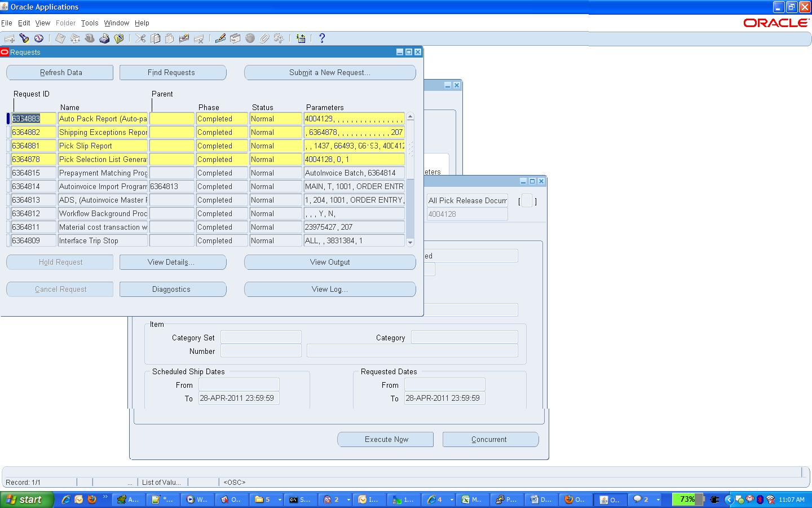Click the Prepayment Matching Program row name
Viewport: 812px width, 508px height.
pos(103,173)
